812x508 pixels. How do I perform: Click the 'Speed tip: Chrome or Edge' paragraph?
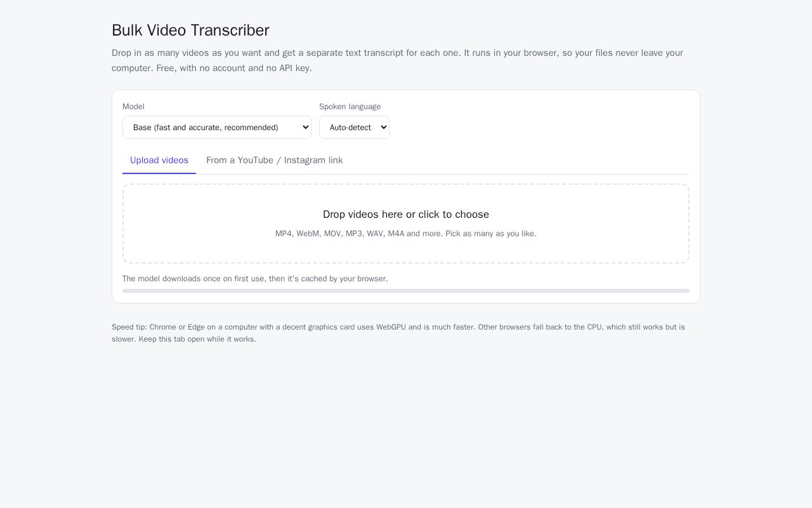pyautogui.click(x=398, y=333)
